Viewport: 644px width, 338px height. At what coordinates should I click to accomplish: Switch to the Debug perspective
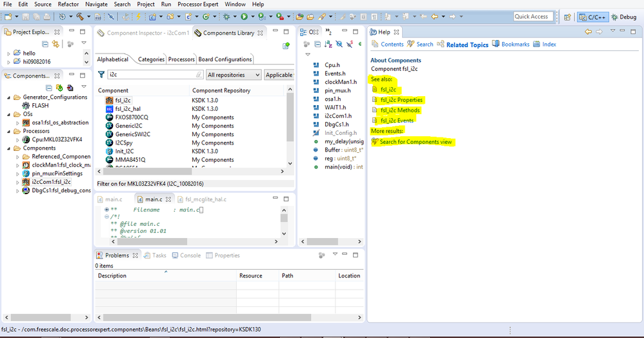[x=624, y=17]
